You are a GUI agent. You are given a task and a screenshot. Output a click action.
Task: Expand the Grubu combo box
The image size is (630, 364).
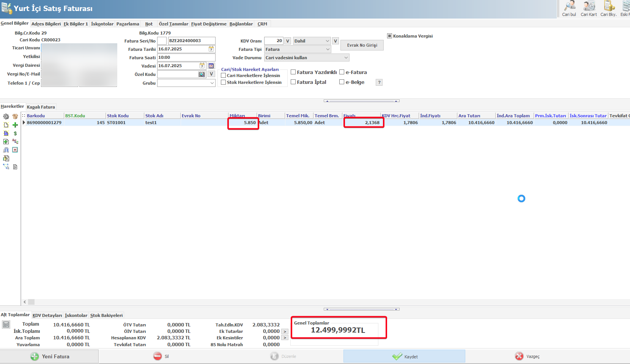pos(212,83)
